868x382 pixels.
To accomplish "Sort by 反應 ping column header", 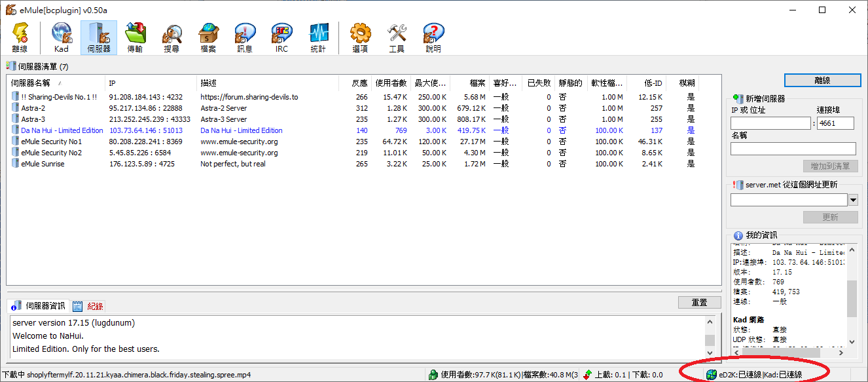I will [x=355, y=83].
